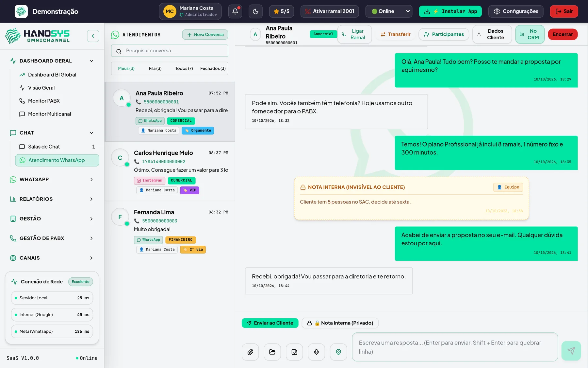Click the paperclip attach file icon
This screenshot has width=588, height=368.
pyautogui.click(x=250, y=352)
